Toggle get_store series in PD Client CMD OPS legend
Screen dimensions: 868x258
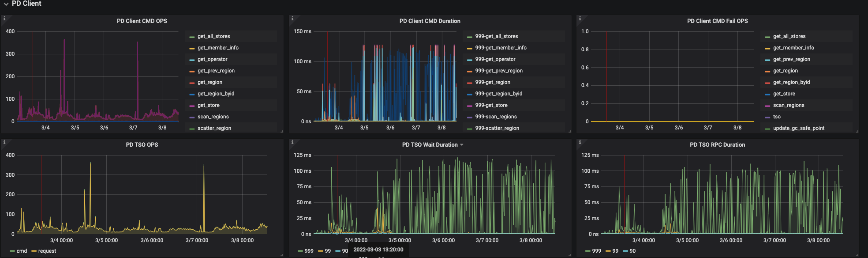208,105
